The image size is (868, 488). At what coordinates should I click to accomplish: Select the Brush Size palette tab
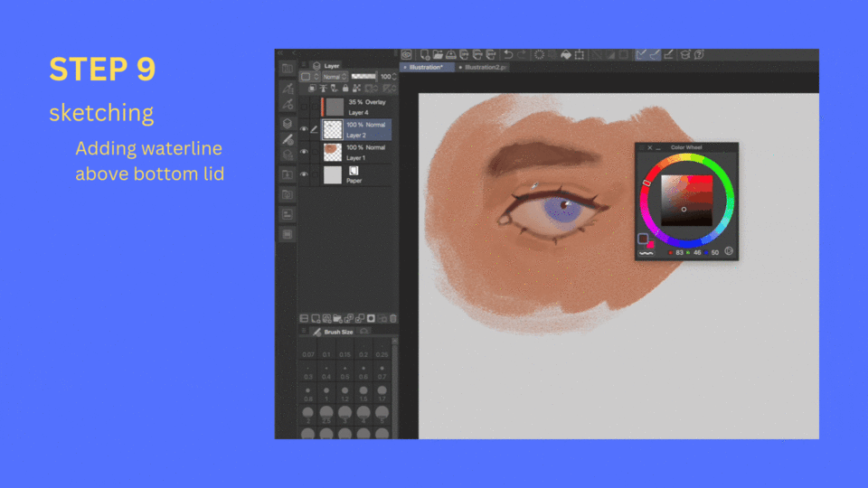point(334,332)
